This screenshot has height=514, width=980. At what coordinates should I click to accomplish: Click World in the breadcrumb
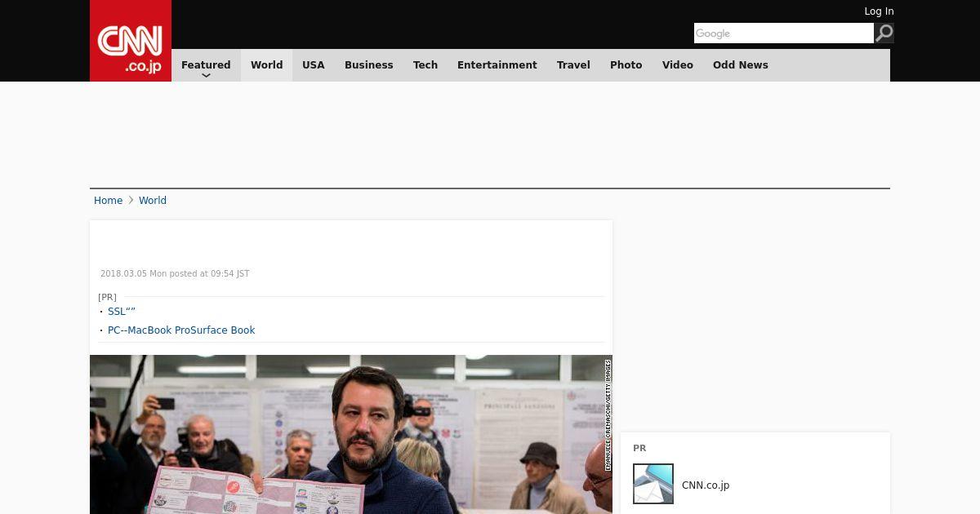153,201
